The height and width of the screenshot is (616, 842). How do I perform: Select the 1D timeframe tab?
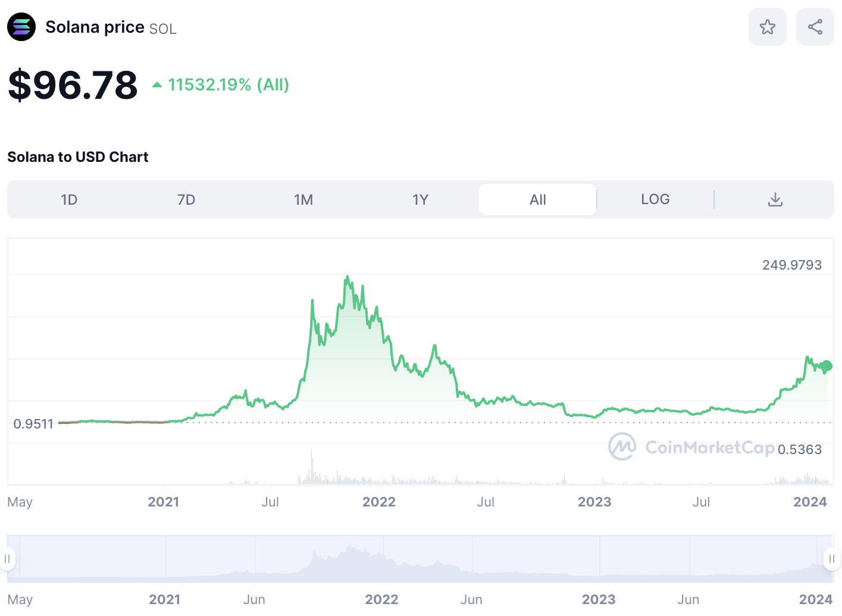[69, 199]
